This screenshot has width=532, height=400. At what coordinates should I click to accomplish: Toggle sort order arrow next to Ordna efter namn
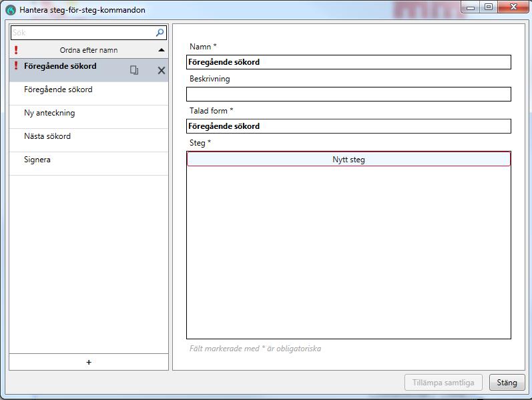pos(162,50)
